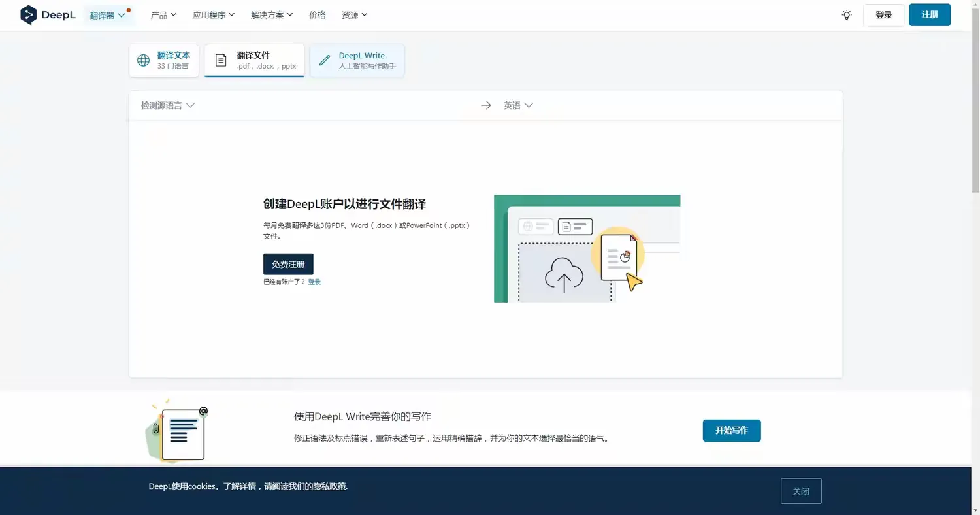This screenshot has height=515, width=980.
Task: Open the 检测源语言 source language dropdown
Action: pyautogui.click(x=168, y=105)
